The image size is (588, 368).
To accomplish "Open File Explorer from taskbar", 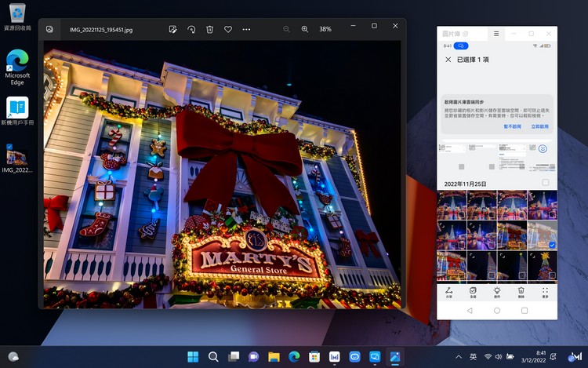I will (x=274, y=357).
